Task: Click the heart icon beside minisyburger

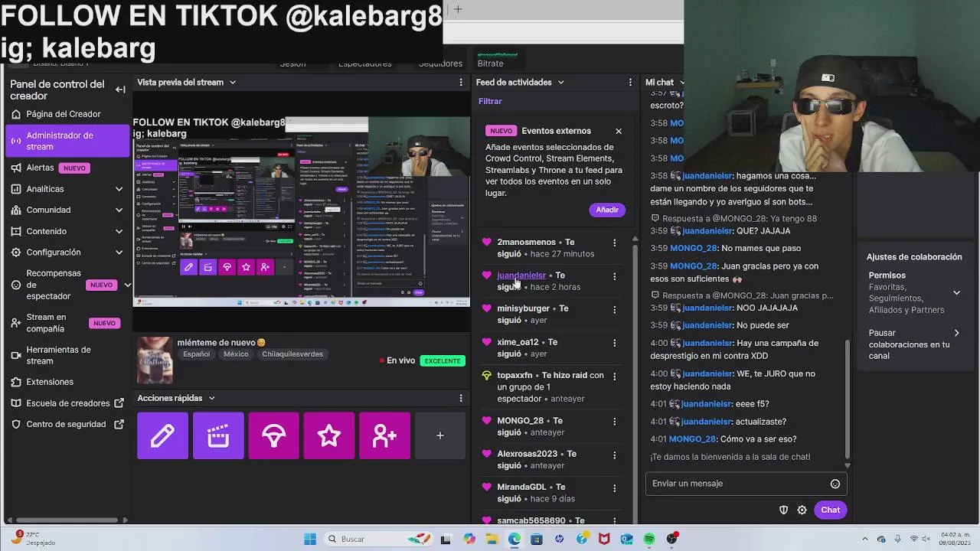Action: tap(486, 308)
